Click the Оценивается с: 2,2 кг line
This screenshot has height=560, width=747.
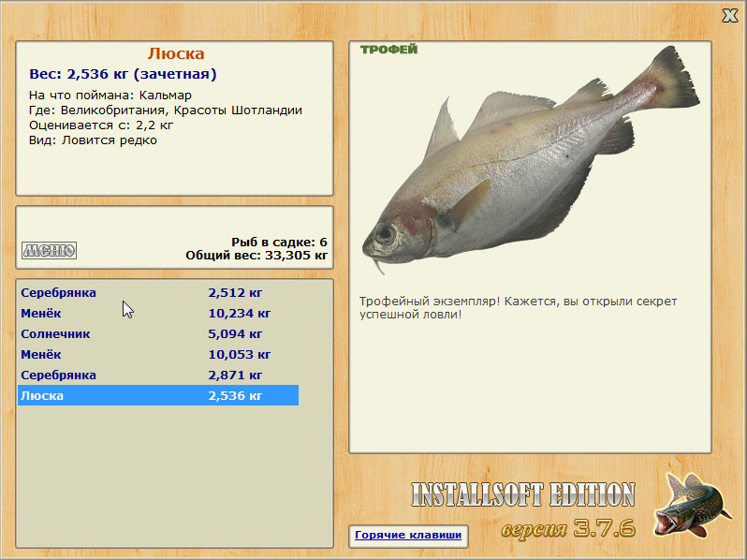(x=101, y=125)
